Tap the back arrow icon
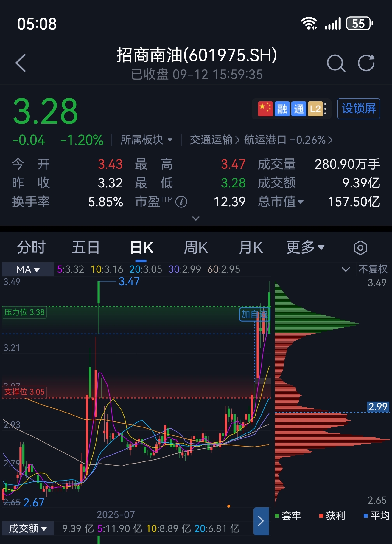The width and height of the screenshot is (392, 544). 21,63
